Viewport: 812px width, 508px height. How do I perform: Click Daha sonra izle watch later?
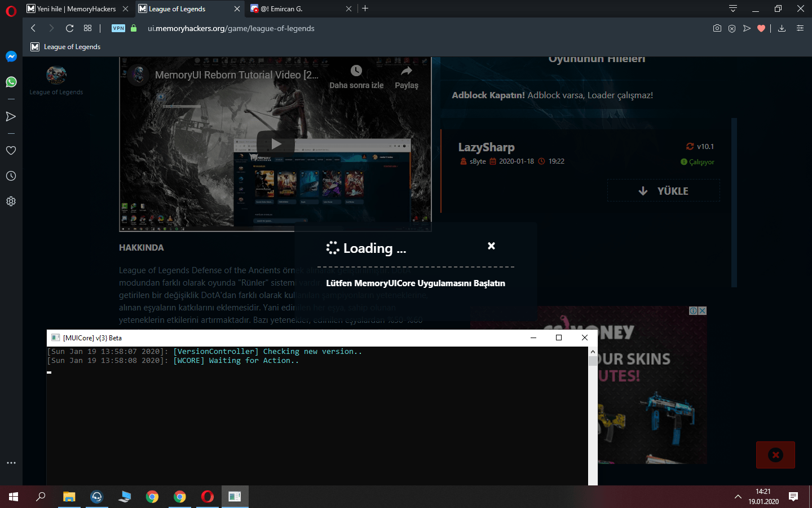tap(356, 77)
